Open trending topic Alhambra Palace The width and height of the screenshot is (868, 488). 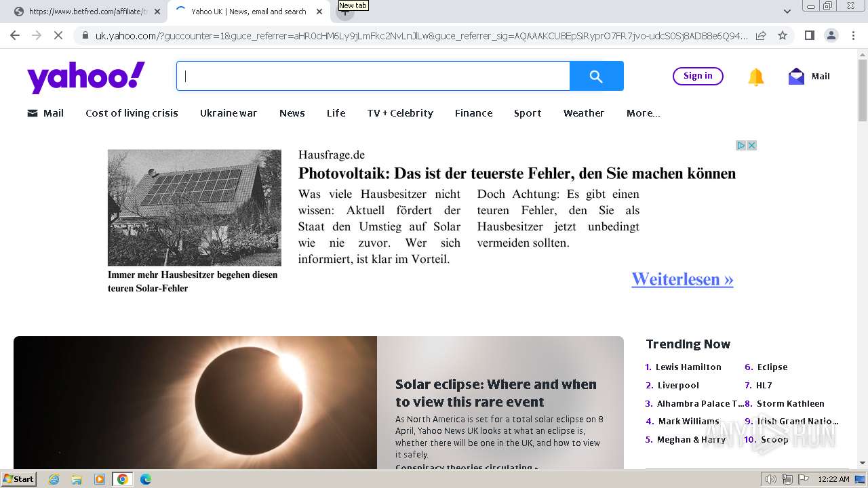tap(701, 403)
